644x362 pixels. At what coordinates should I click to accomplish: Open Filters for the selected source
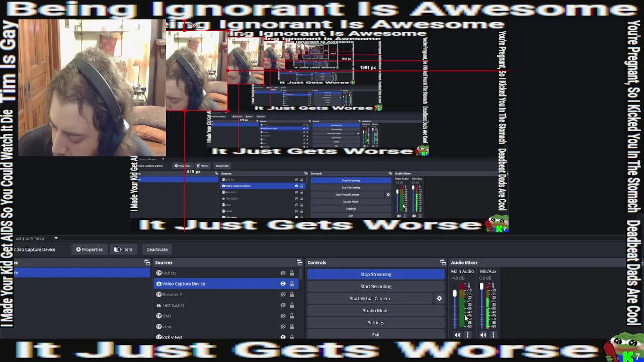point(123,249)
